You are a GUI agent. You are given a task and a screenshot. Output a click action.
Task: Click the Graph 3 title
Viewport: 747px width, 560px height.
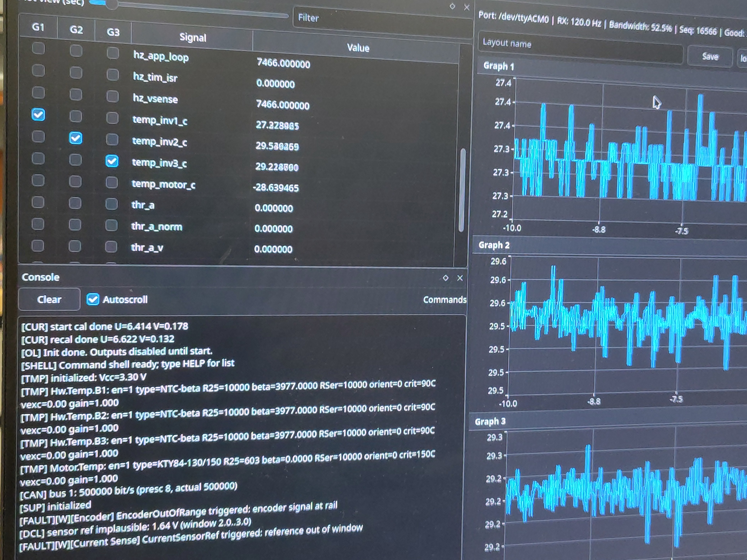click(490, 422)
